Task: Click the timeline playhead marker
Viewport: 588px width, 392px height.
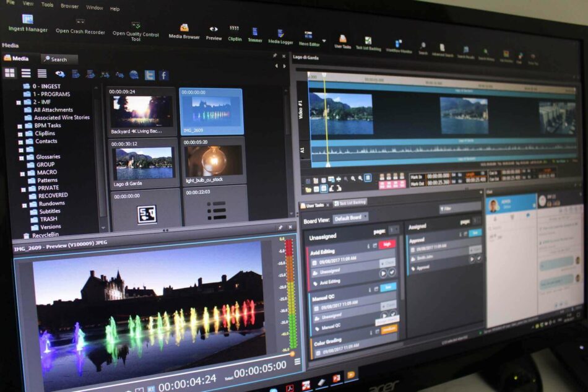Action: tap(323, 76)
